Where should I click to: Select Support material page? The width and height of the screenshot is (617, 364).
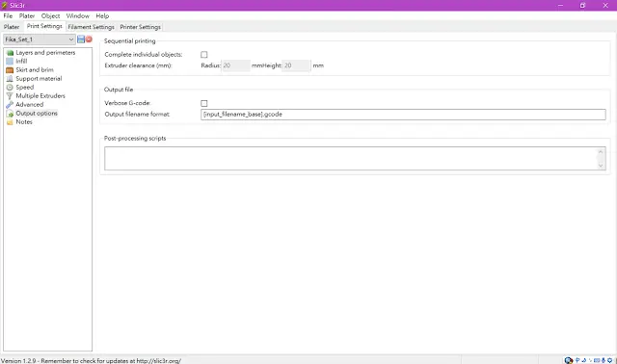pyautogui.click(x=39, y=79)
